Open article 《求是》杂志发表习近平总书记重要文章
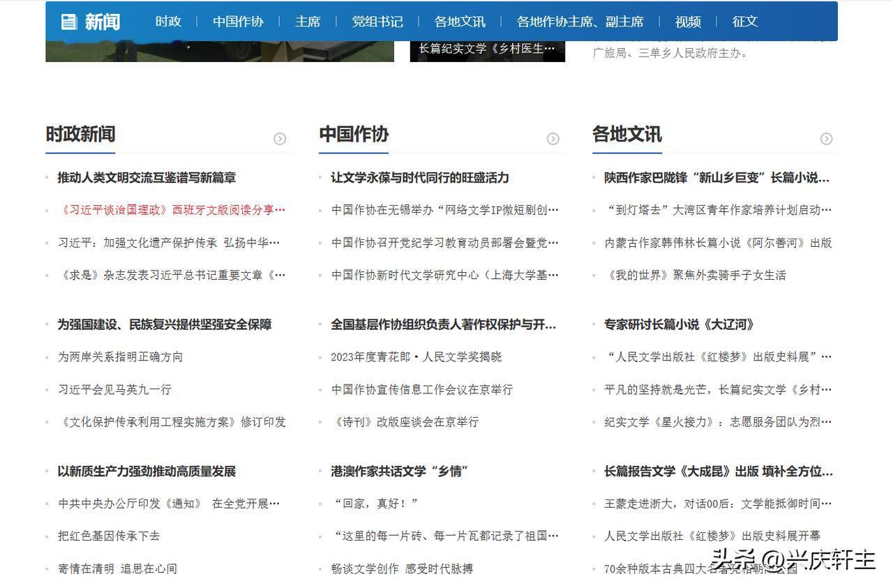Image resolution: width=893 pixels, height=588 pixels. point(172,276)
